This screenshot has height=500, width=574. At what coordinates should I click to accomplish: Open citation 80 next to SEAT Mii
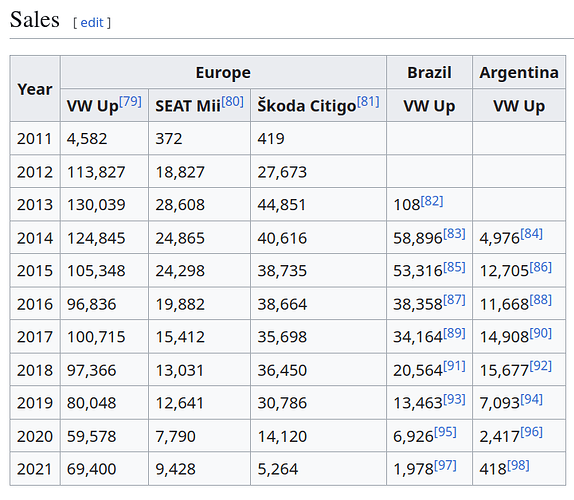232,101
